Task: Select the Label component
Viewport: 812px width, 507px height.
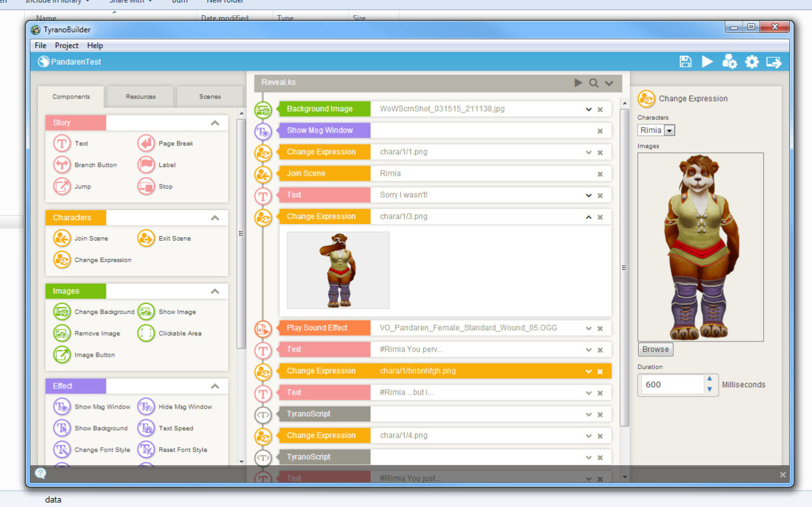Action: pyautogui.click(x=157, y=165)
